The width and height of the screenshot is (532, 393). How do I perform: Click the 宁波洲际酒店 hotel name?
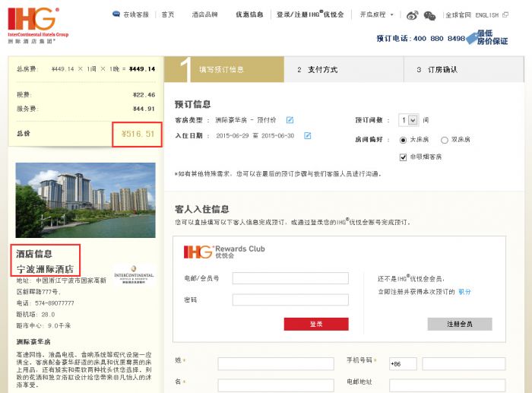pos(45,269)
